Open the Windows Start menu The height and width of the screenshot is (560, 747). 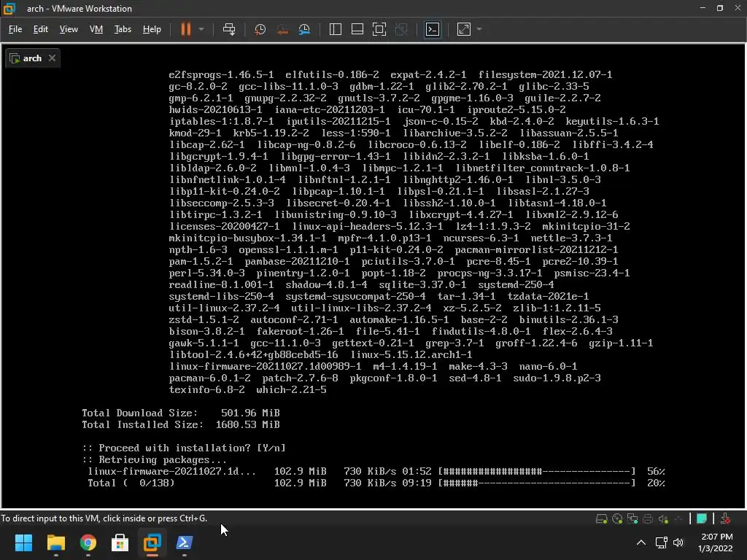click(23, 542)
